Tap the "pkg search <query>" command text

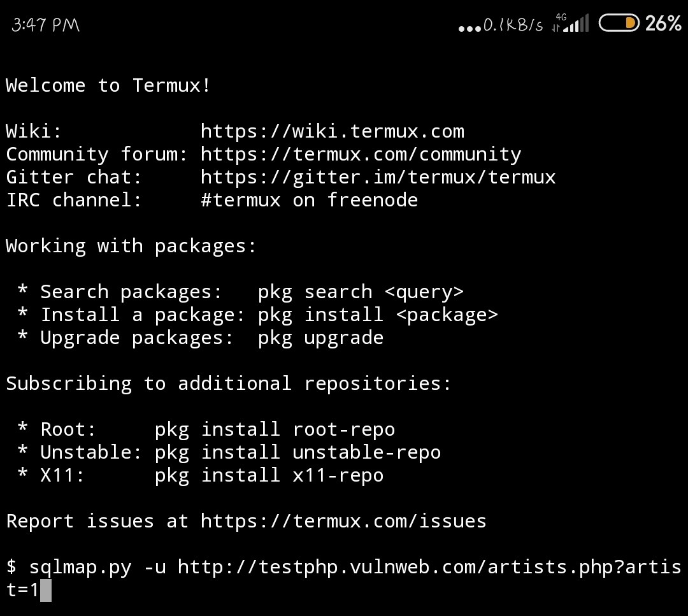pyautogui.click(x=361, y=292)
